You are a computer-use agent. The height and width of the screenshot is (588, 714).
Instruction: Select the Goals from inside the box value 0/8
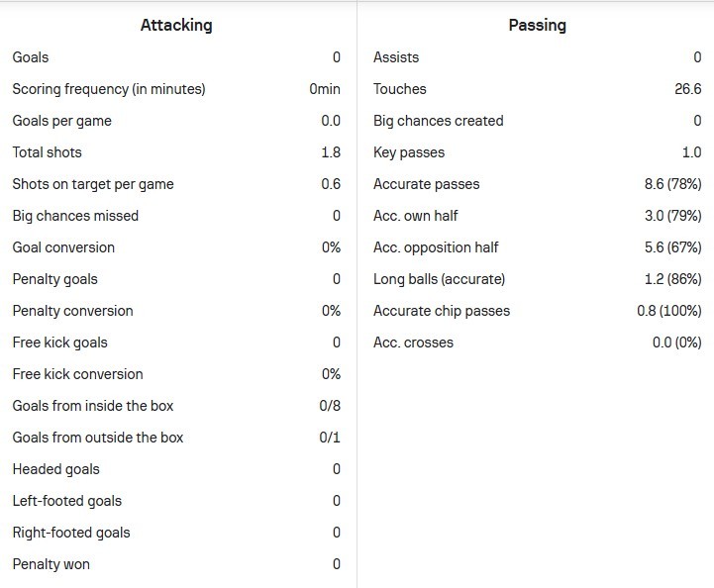(x=330, y=406)
